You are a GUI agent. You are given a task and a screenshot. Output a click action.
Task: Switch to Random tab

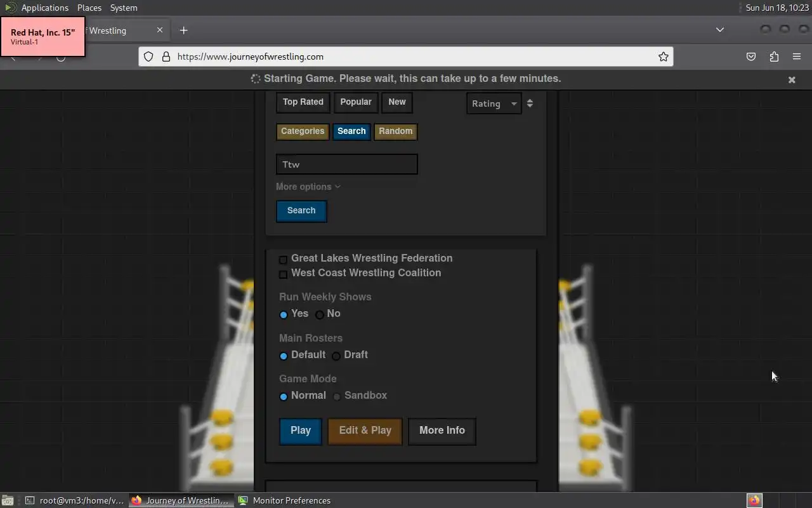pos(396,131)
